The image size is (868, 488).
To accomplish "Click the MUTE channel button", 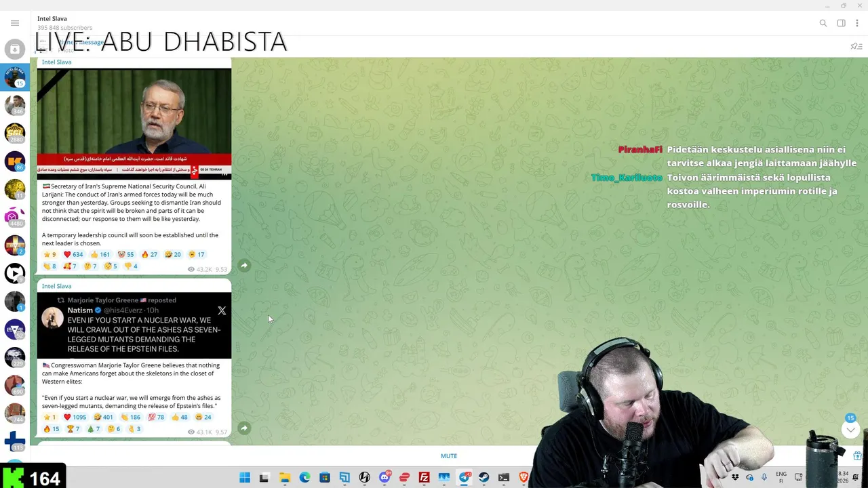I will click(449, 456).
